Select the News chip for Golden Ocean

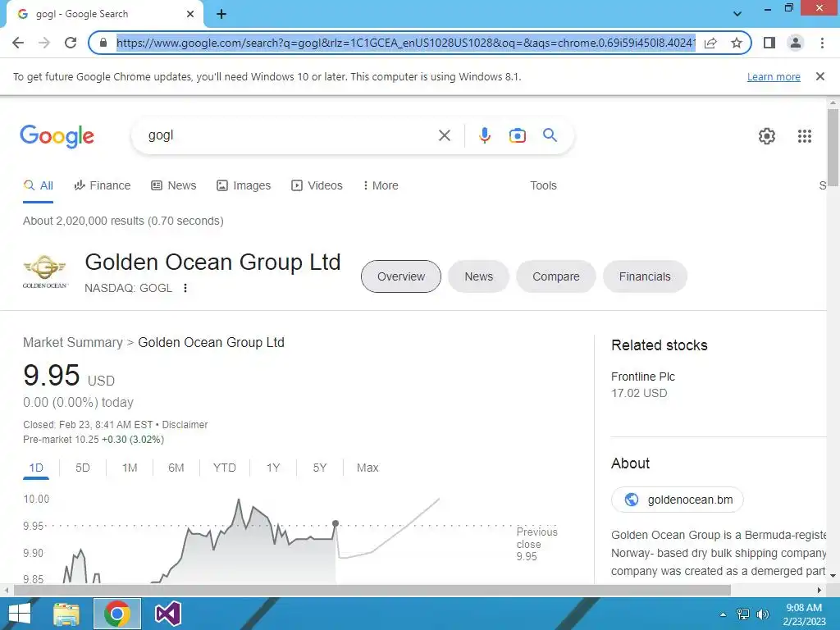tap(478, 276)
